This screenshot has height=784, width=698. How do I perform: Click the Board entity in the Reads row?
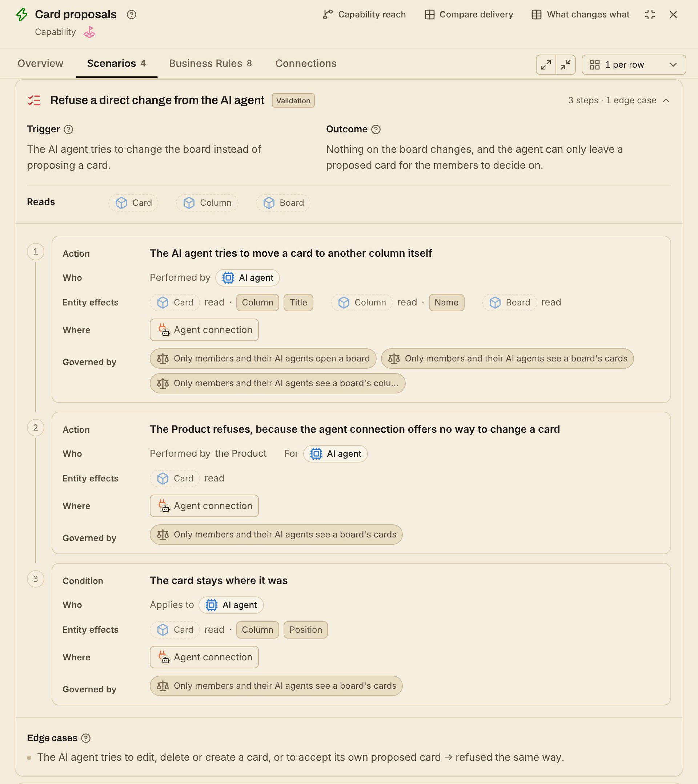tap(283, 203)
